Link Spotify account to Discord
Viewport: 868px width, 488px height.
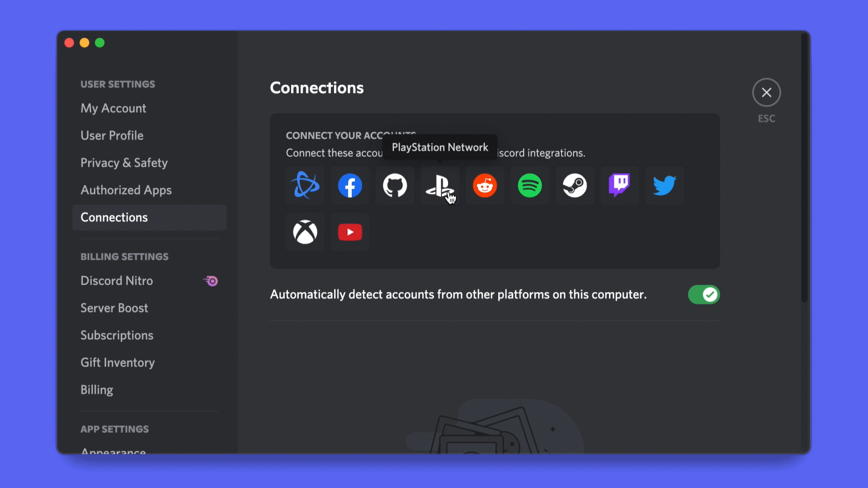pyautogui.click(x=529, y=185)
